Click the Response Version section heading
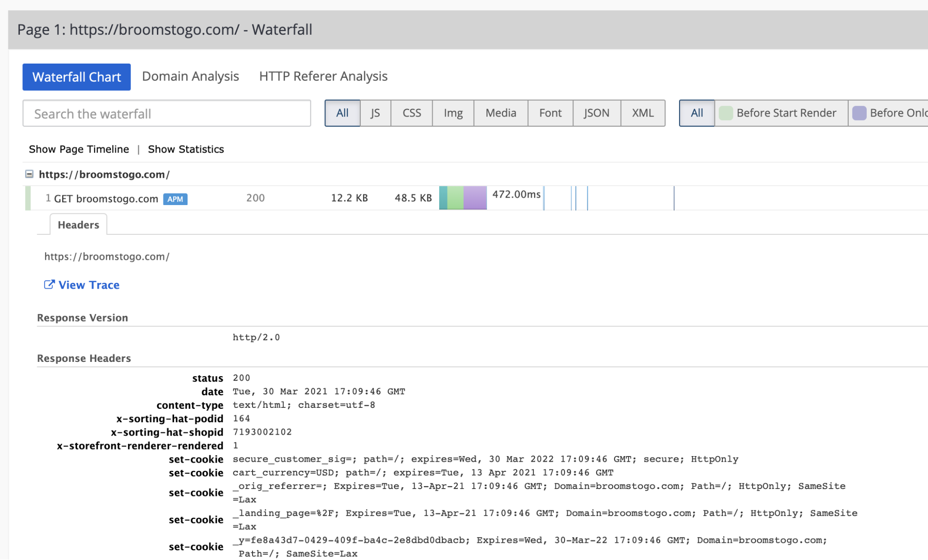The width and height of the screenshot is (928, 560). click(83, 318)
